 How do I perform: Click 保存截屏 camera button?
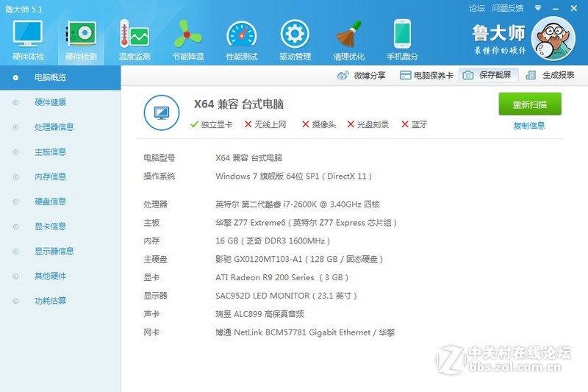(488, 75)
